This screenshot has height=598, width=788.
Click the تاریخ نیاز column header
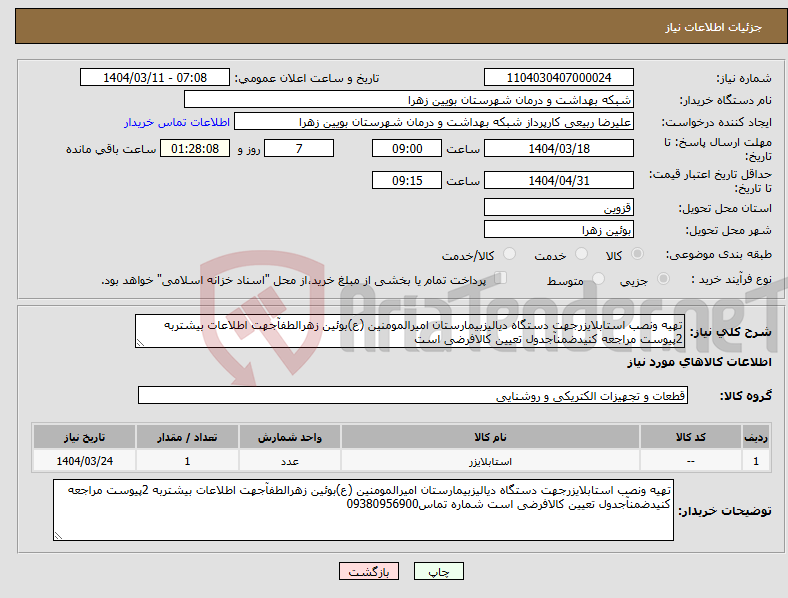point(84,437)
